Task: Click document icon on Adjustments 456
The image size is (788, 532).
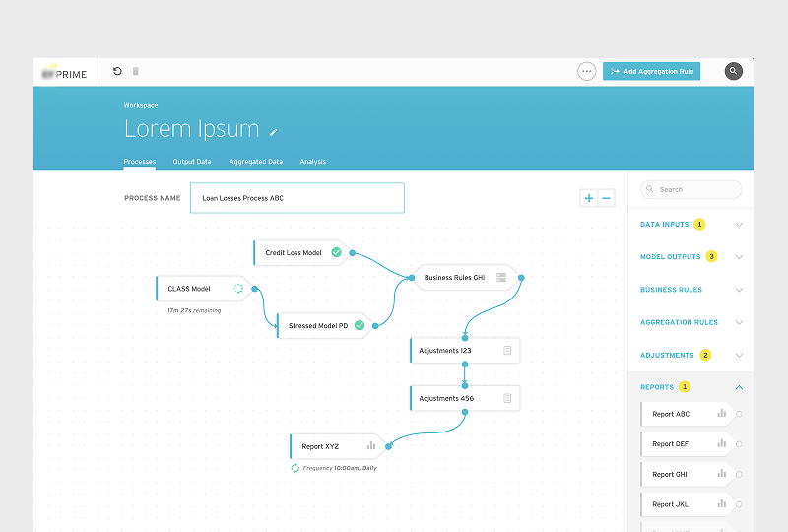Action: coord(507,398)
